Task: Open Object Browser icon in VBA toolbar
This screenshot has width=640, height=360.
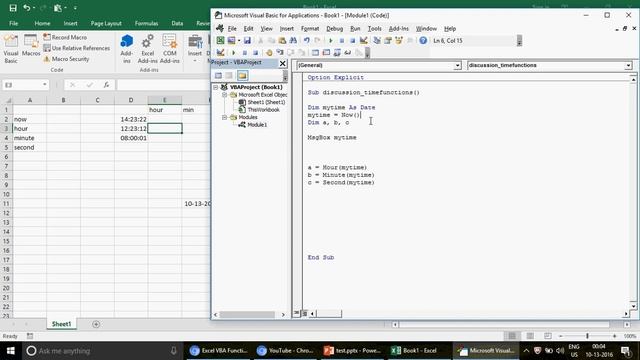Action: pos(399,40)
